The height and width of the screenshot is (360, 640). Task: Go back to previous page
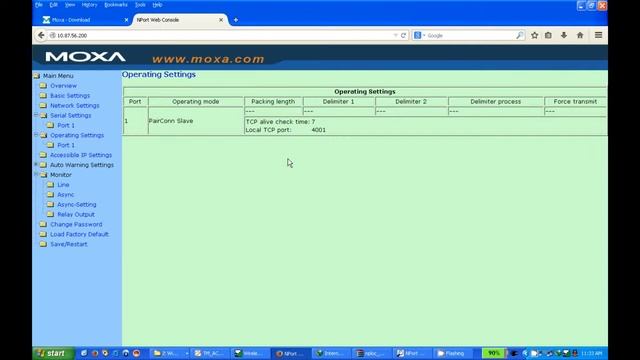[41, 36]
